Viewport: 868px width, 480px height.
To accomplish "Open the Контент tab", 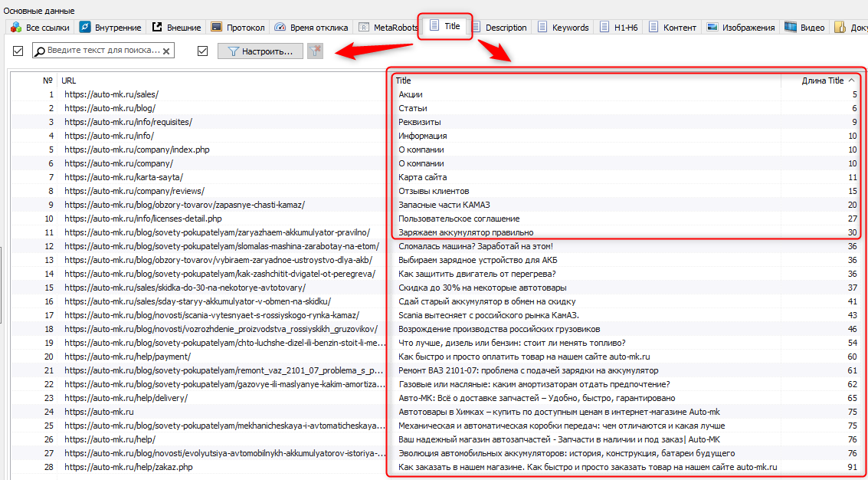I will (x=673, y=27).
